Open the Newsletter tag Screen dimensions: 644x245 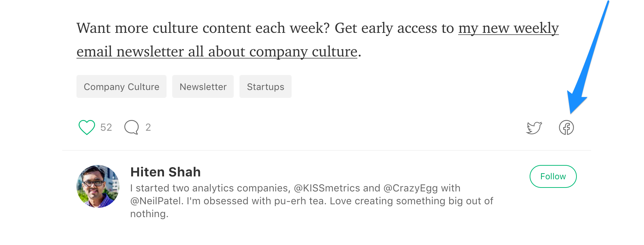(x=203, y=87)
